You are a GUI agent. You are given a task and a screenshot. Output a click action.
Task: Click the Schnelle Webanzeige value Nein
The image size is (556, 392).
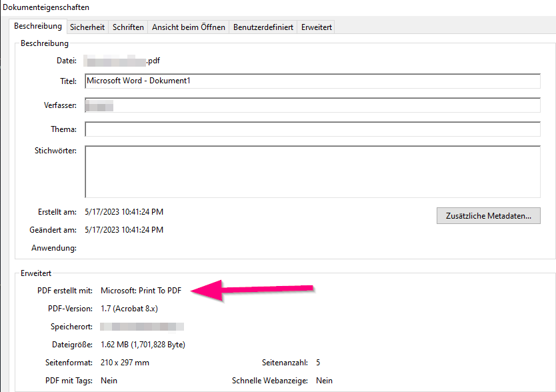(324, 381)
